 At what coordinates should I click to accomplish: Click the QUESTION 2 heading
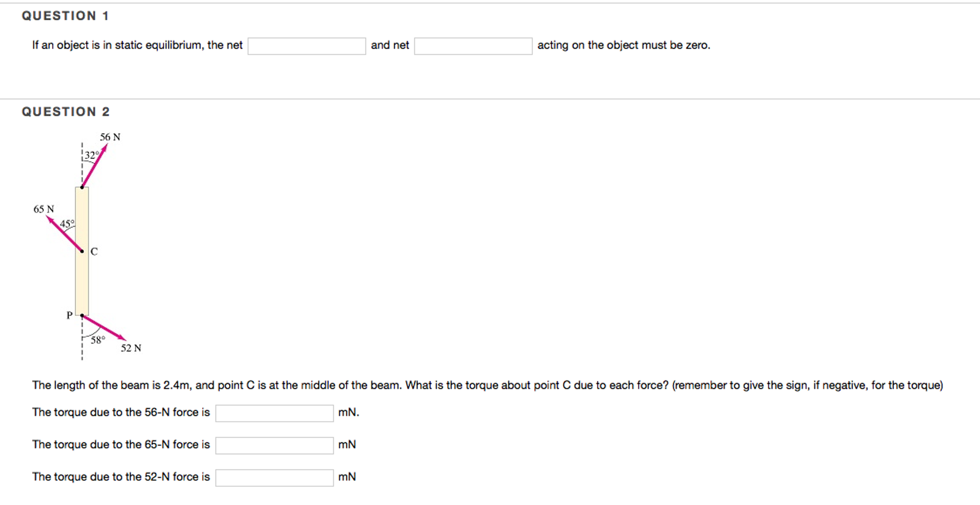click(x=66, y=112)
